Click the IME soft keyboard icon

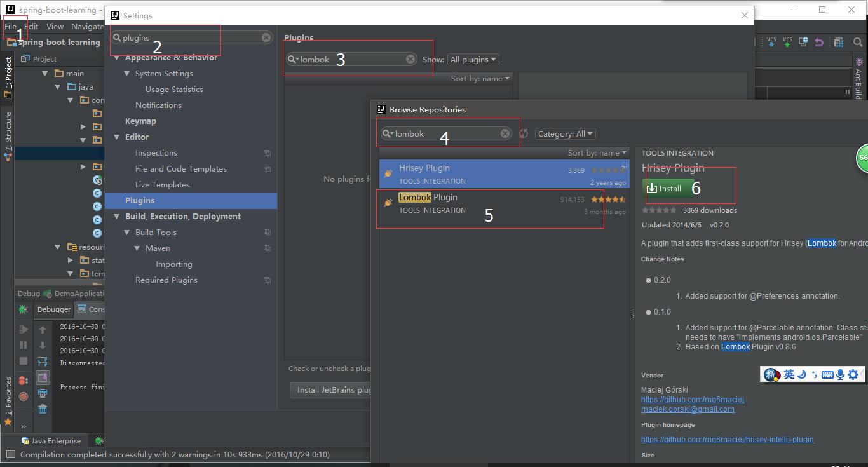pyautogui.click(x=827, y=374)
